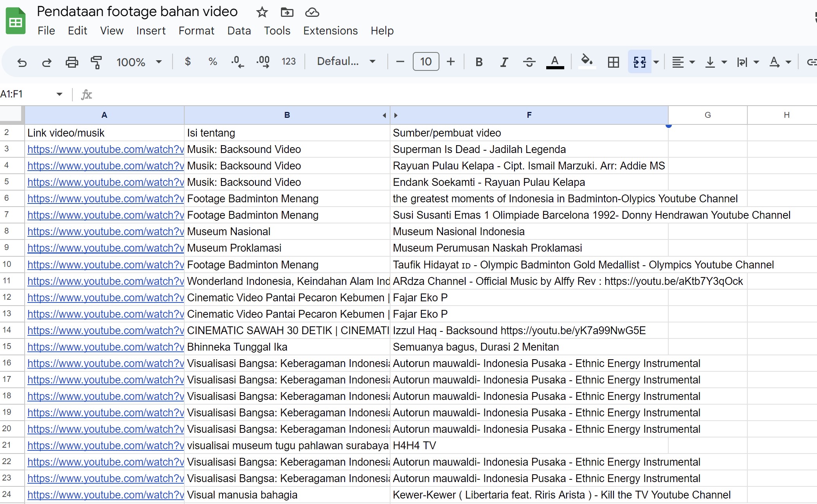Click the font size input field
Viewport: 817px width, 504px height.
click(x=426, y=62)
